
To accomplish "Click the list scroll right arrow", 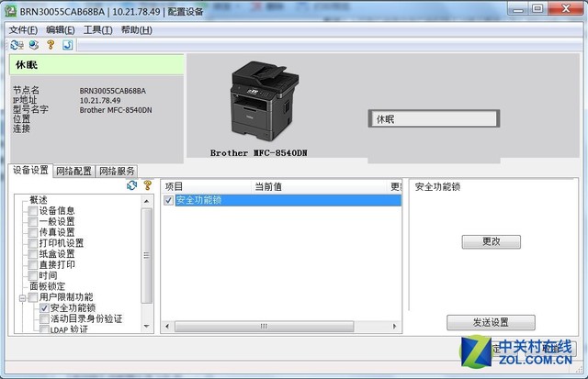I will tap(394, 326).
